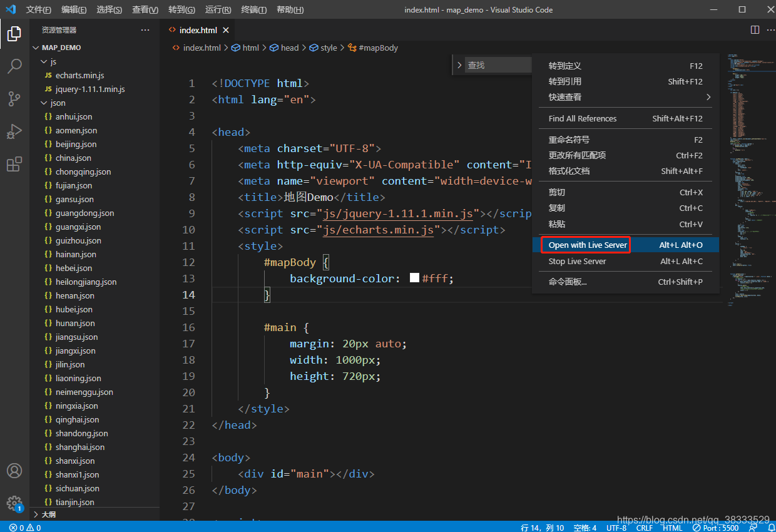Click the find input field
Image resolution: width=776 pixels, height=532 pixels.
(x=498, y=65)
